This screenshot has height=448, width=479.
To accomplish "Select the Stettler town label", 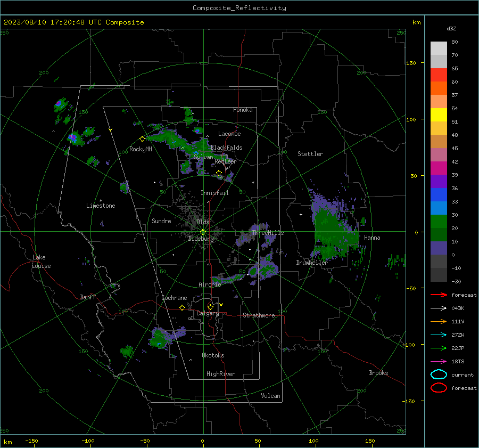I will (310, 154).
